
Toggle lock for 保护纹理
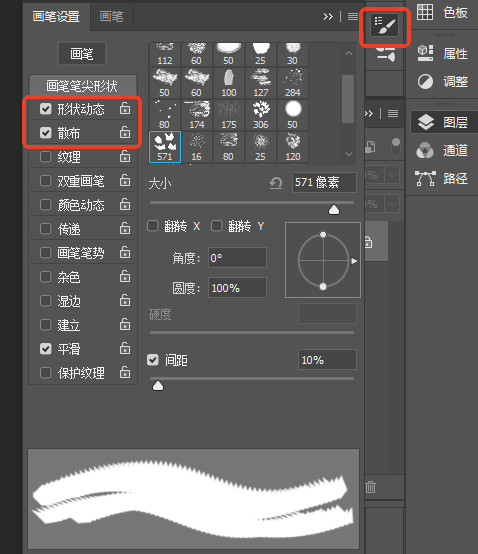coord(125,372)
